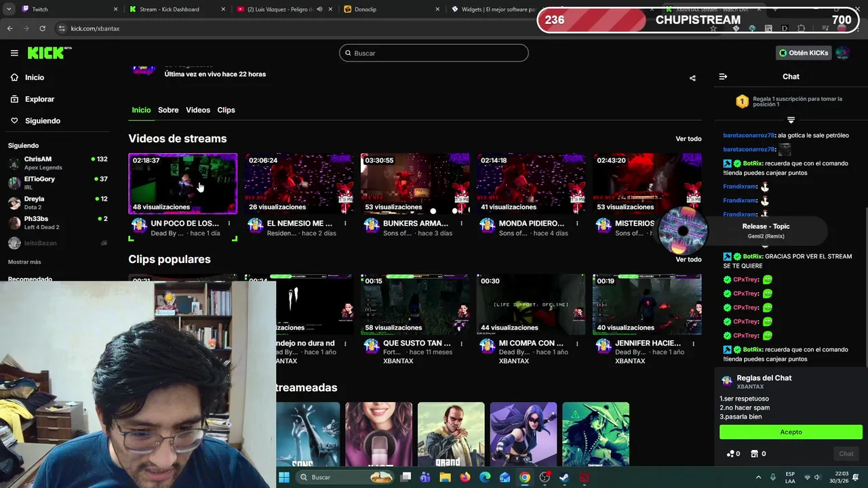
Task: Click the chat send button
Action: click(x=846, y=453)
